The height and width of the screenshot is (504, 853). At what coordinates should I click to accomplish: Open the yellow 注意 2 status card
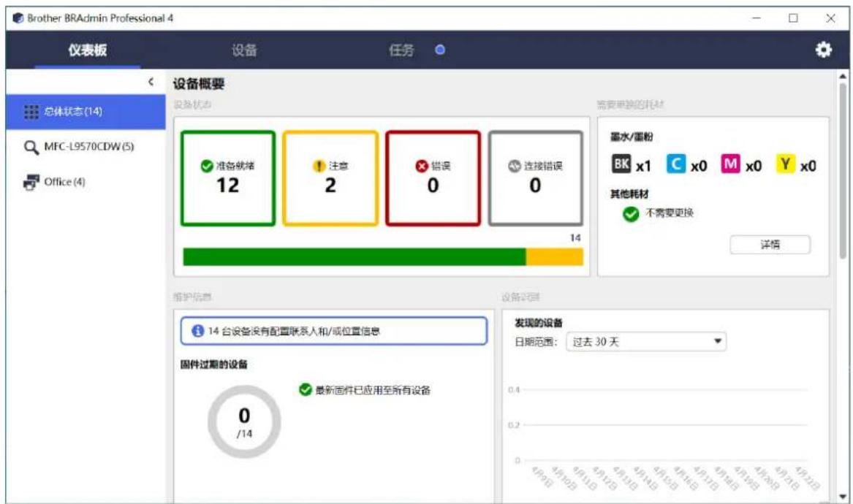pyautogui.click(x=330, y=177)
